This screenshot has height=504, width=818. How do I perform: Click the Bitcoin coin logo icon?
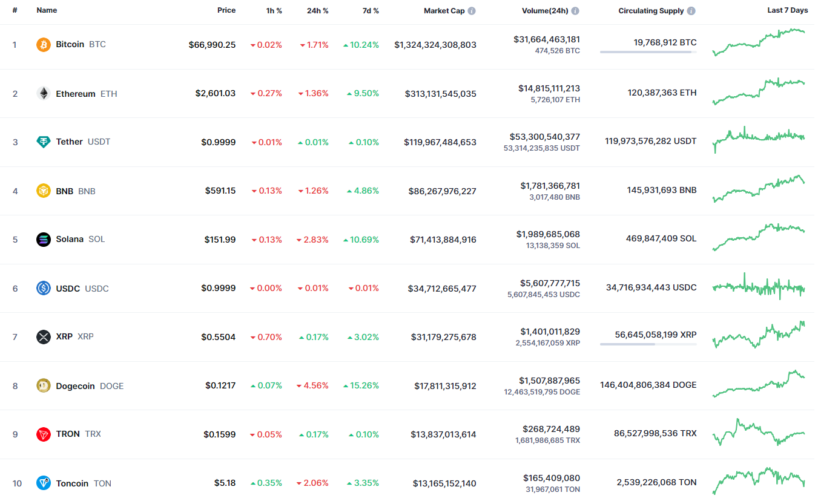44,45
